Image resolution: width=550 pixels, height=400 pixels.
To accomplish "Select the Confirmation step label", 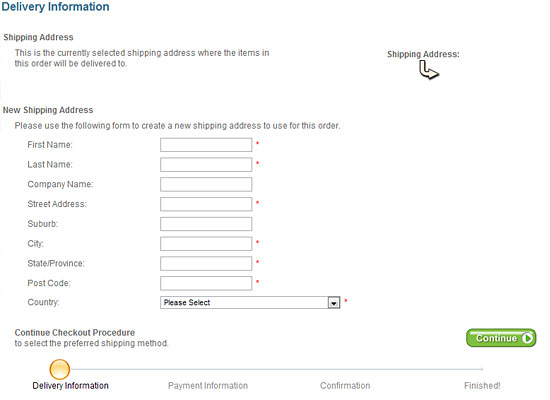I will tap(345, 386).
